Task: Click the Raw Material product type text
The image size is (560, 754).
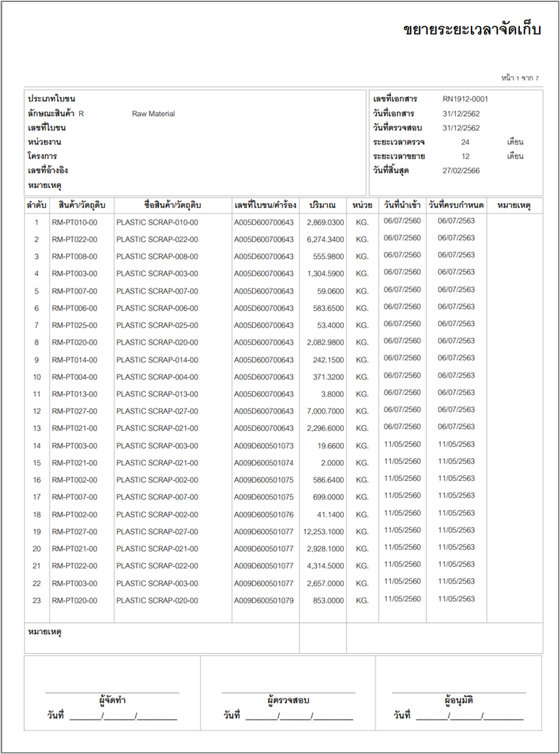Action: tap(153, 114)
